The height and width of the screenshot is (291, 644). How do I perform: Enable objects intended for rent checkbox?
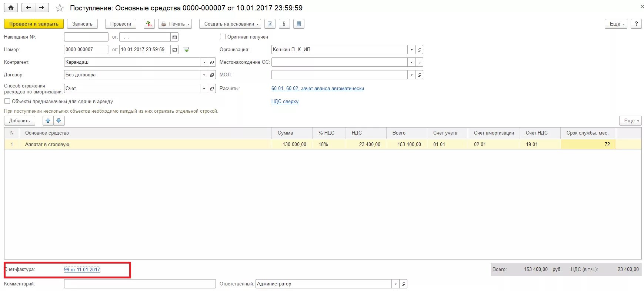[7, 101]
